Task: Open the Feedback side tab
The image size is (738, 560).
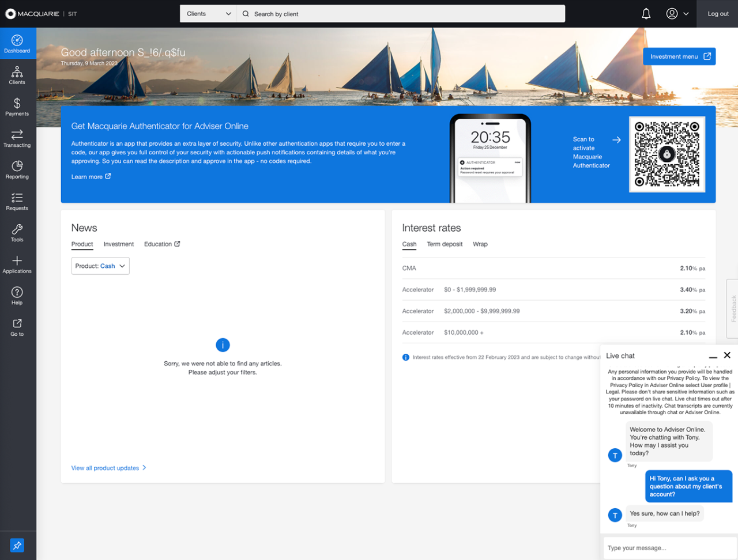Action: click(733, 309)
